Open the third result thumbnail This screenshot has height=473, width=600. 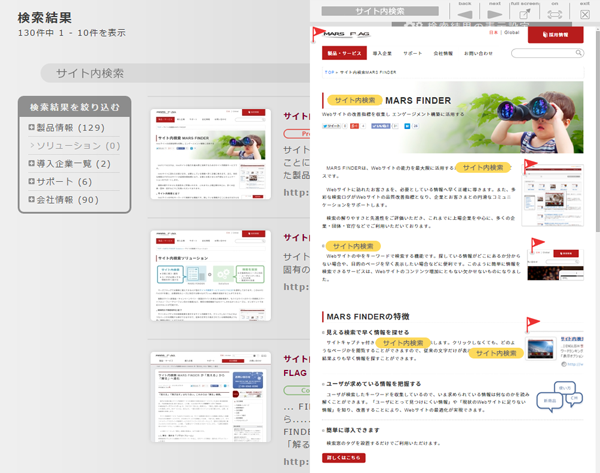(210, 397)
